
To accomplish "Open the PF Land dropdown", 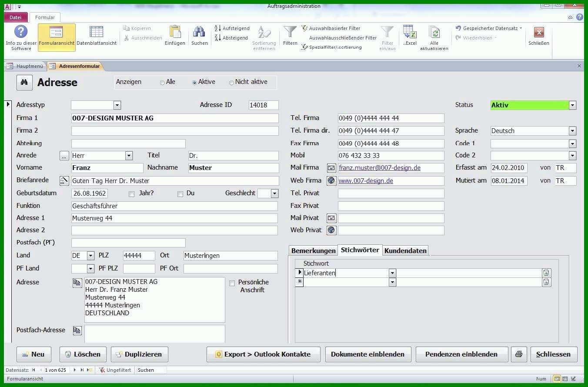I will point(90,269).
